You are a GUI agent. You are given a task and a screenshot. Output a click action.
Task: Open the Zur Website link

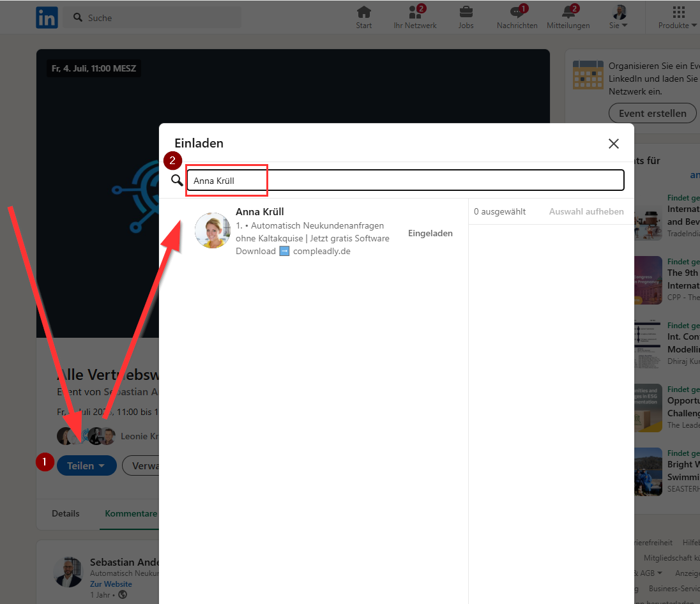point(110,584)
